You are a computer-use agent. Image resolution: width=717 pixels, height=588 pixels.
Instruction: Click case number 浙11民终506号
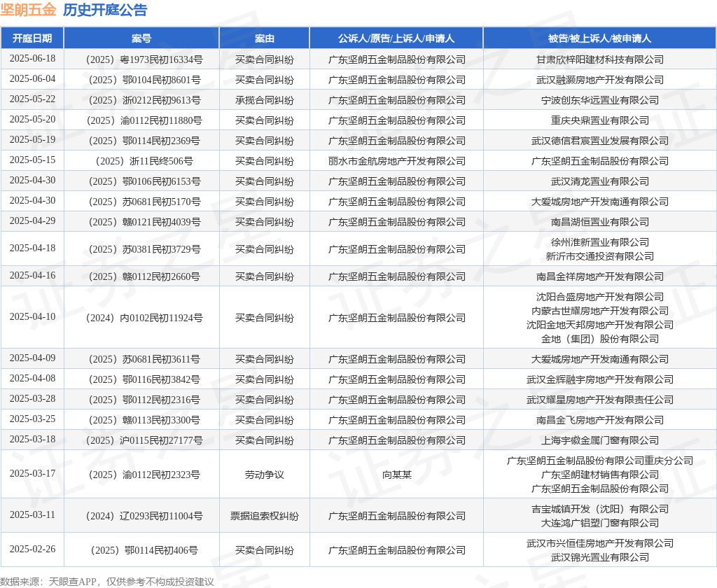(144, 162)
